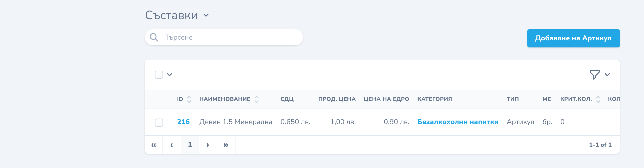Viewport: 644px width, 168px height.
Task: Open item ID 216 link
Action: coord(183,122)
